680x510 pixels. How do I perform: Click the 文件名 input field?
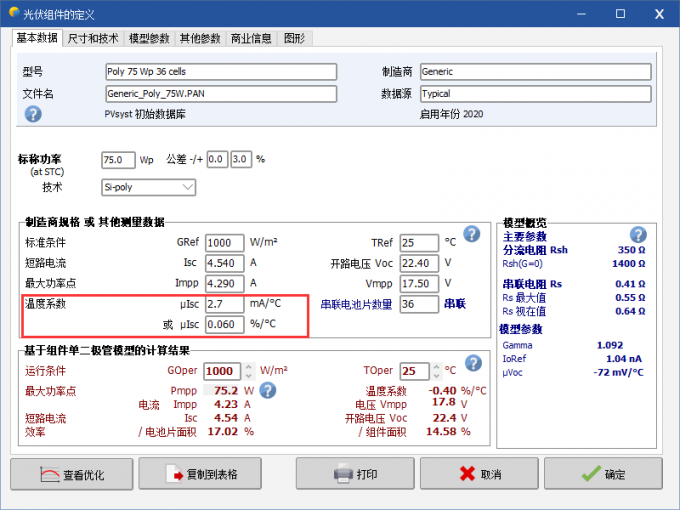tap(221, 94)
